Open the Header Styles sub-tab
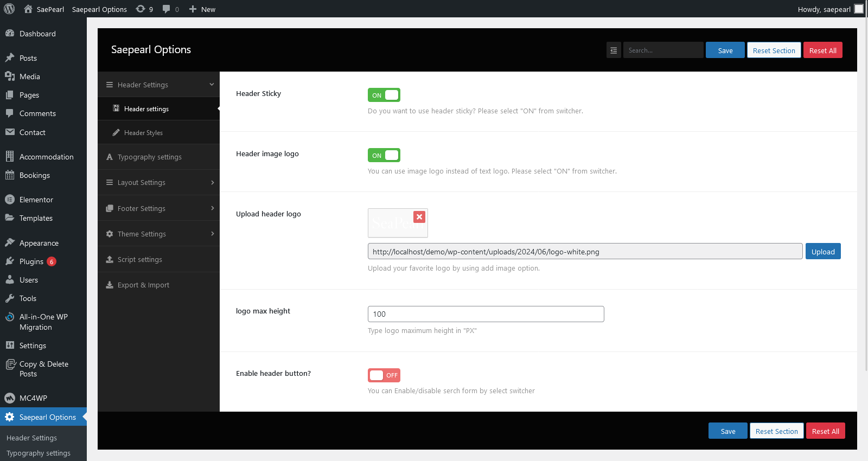This screenshot has width=868, height=461. click(x=143, y=133)
